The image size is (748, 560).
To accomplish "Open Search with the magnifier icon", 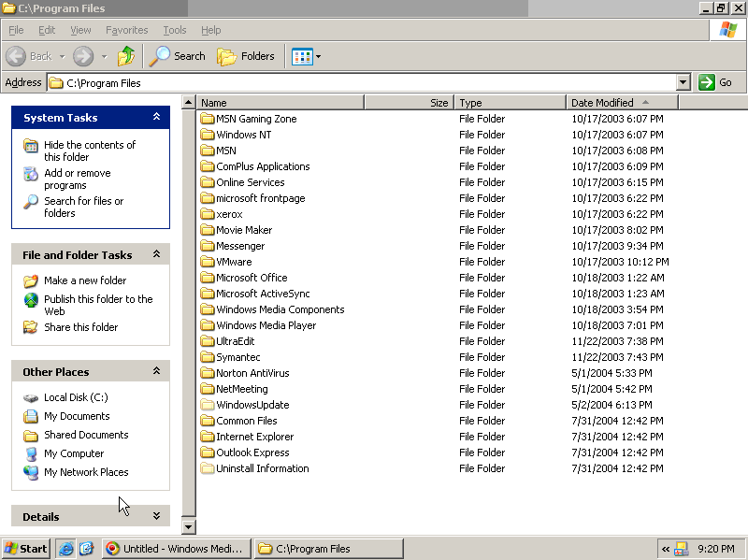I will click(x=160, y=56).
